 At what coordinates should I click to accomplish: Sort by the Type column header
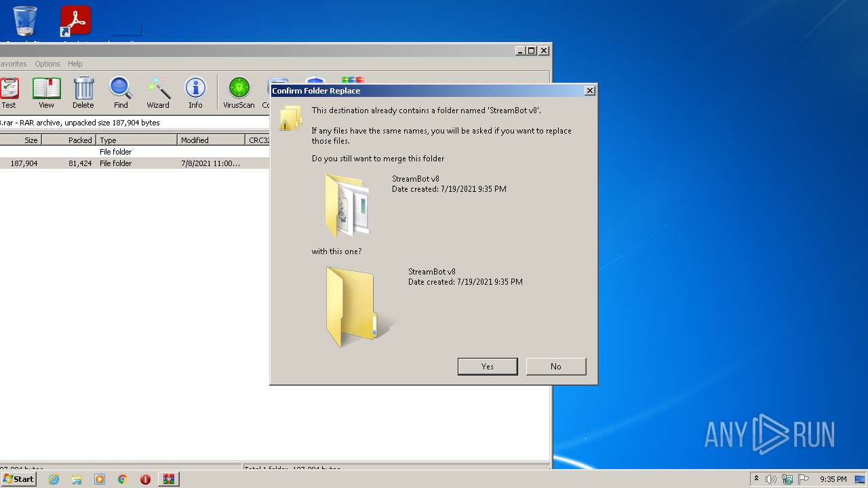point(136,140)
